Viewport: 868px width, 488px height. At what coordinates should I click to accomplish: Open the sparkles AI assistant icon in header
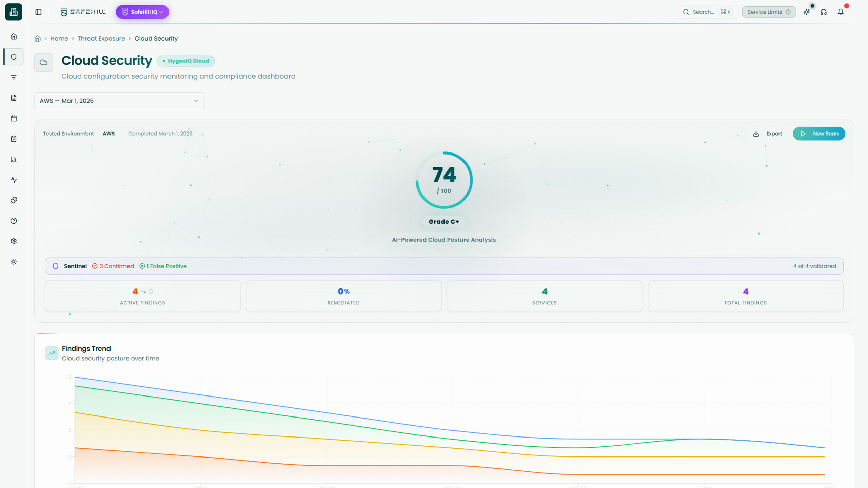(807, 12)
